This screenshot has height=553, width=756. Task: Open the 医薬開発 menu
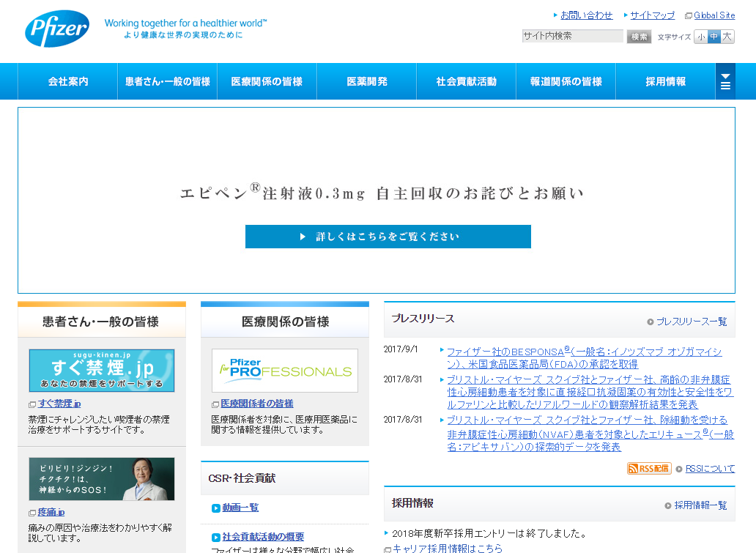click(x=367, y=81)
